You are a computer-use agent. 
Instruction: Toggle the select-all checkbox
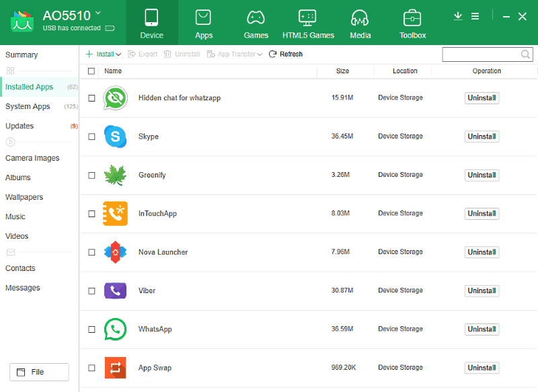click(x=91, y=71)
